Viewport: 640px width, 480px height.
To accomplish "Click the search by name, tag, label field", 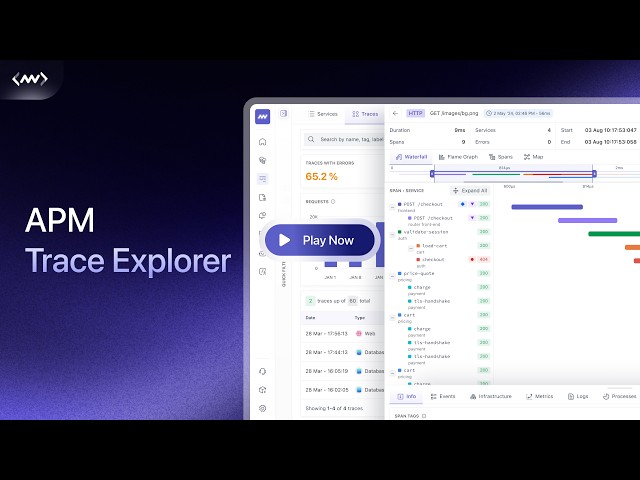I will pos(344,139).
